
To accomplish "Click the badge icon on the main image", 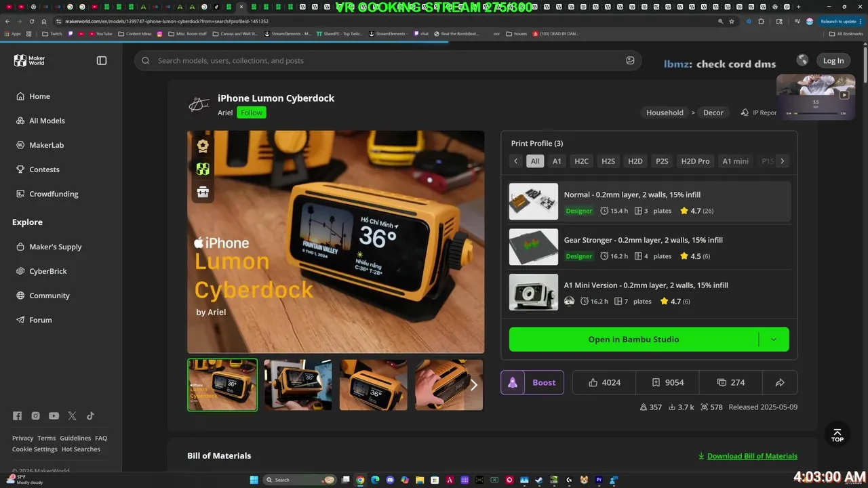I will [203, 146].
